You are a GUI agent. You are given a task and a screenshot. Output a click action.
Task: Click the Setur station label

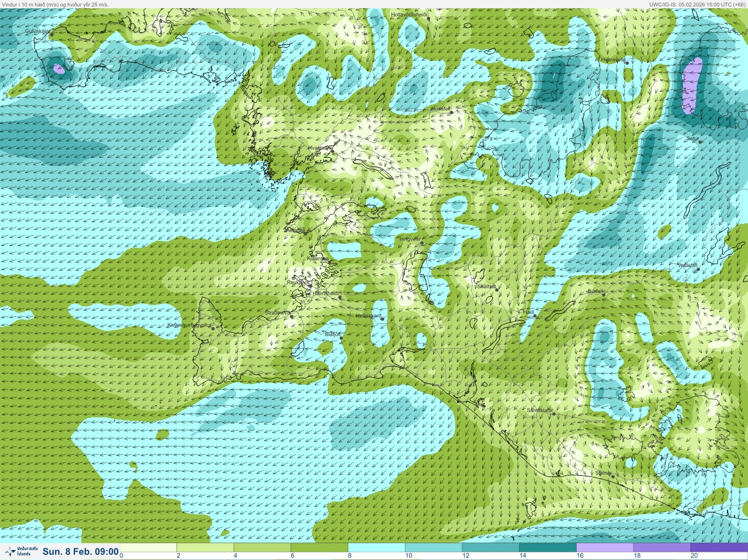point(692,139)
